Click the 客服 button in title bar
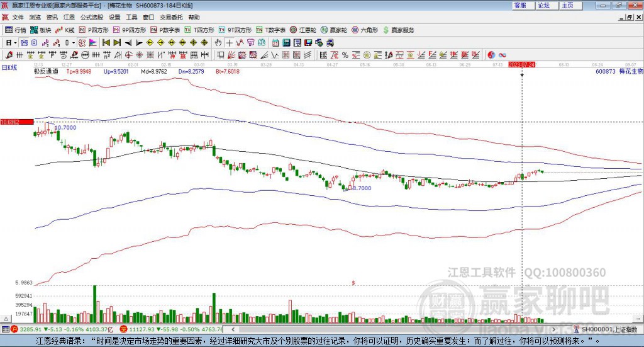Image resolution: width=644 pixels, height=347 pixels. pyautogui.click(x=523, y=5)
